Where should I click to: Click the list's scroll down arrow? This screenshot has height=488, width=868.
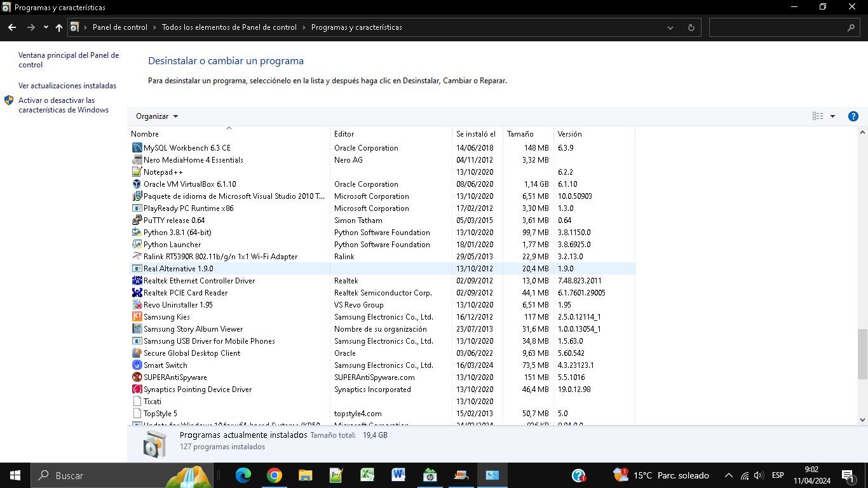(x=862, y=419)
